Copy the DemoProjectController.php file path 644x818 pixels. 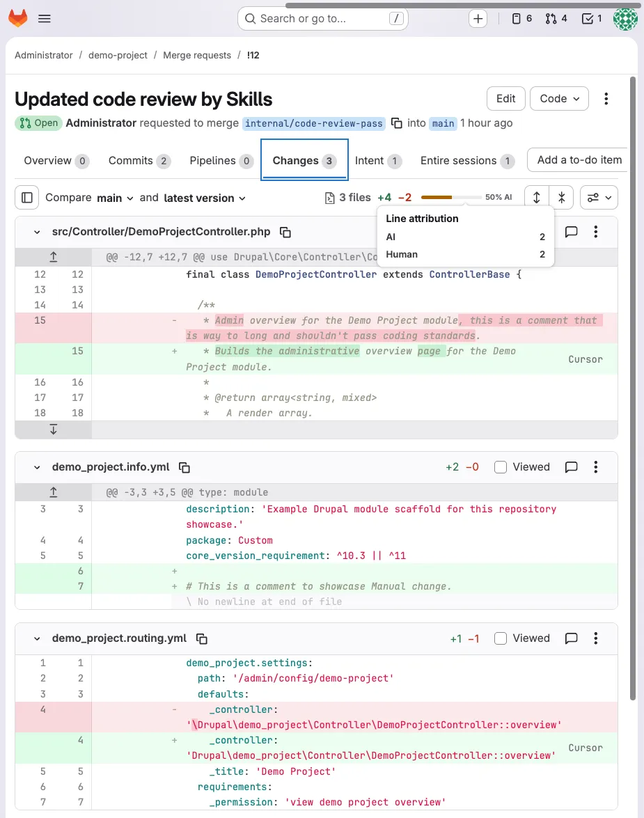click(x=285, y=233)
